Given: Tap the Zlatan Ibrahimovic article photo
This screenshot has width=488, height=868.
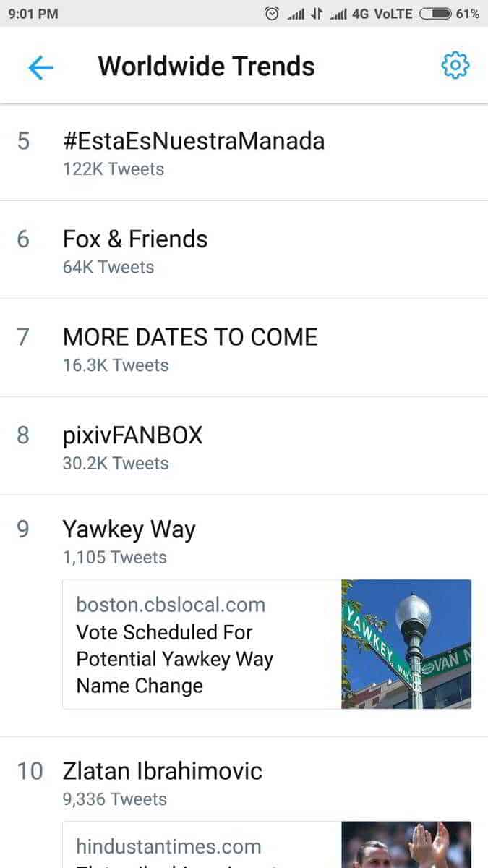Looking at the screenshot, I should (406, 844).
